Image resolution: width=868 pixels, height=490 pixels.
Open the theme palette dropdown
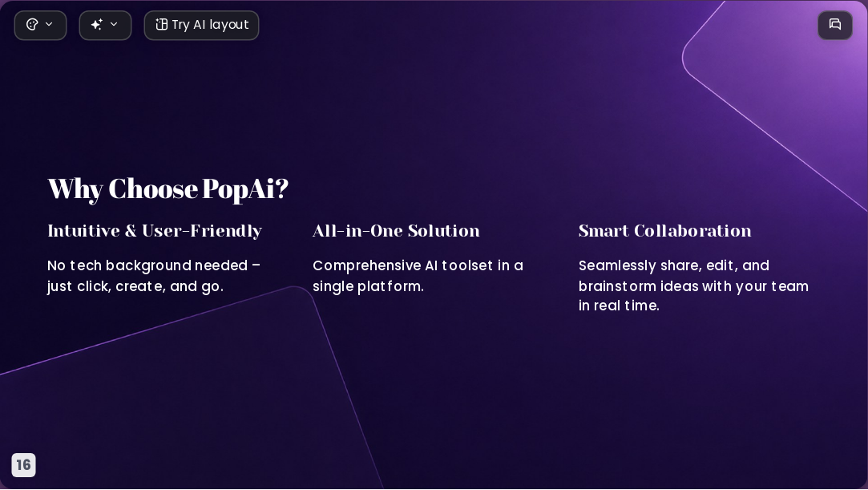pos(40,26)
